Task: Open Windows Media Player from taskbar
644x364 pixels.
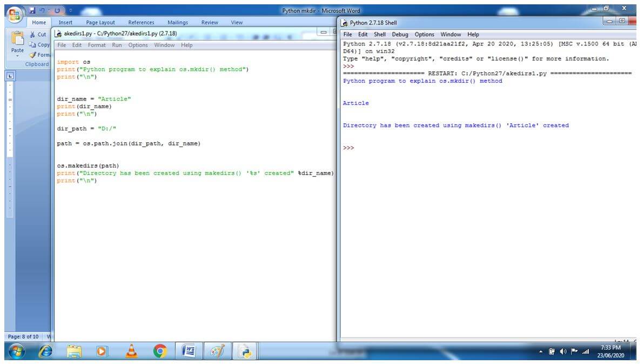Action: (x=103, y=352)
